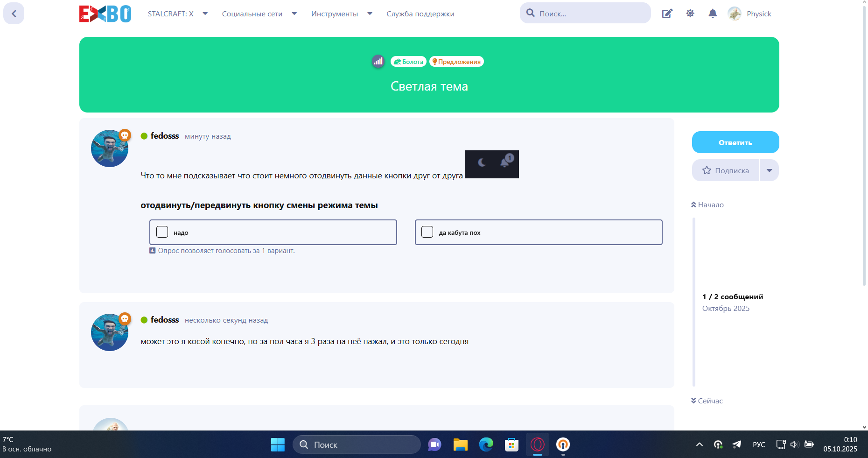Expand the STALCRAFT: X dropdown
The width and height of the screenshot is (868, 458).
coord(177,14)
